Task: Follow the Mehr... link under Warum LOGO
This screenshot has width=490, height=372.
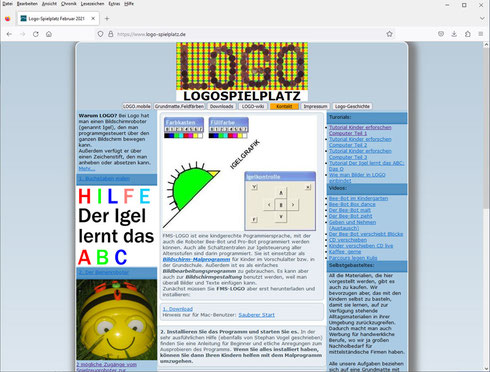Action: [87, 169]
